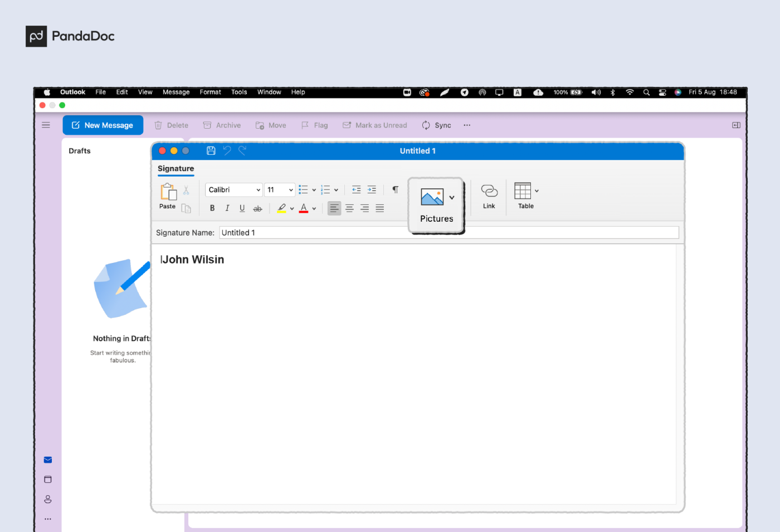Click the Flag button

click(x=315, y=125)
